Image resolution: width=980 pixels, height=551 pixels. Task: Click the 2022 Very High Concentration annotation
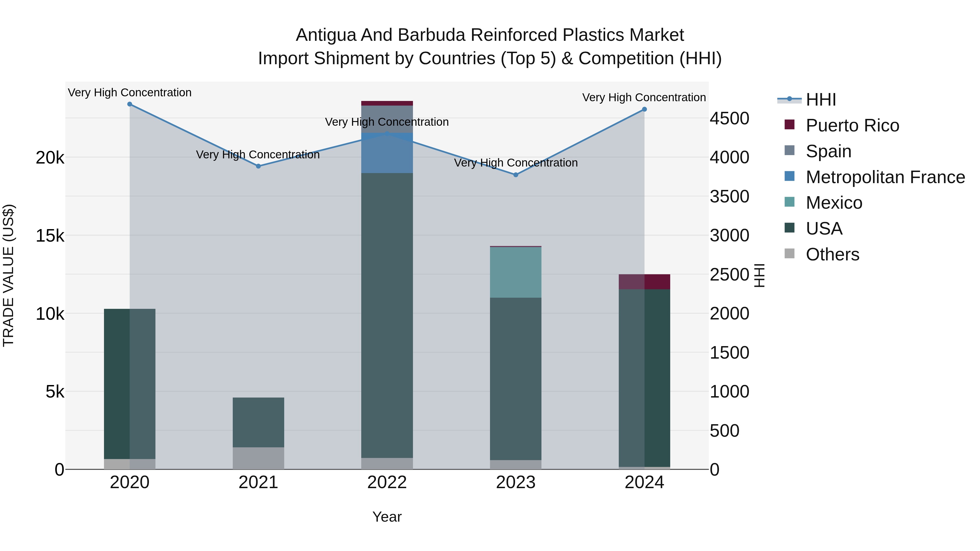[387, 122]
